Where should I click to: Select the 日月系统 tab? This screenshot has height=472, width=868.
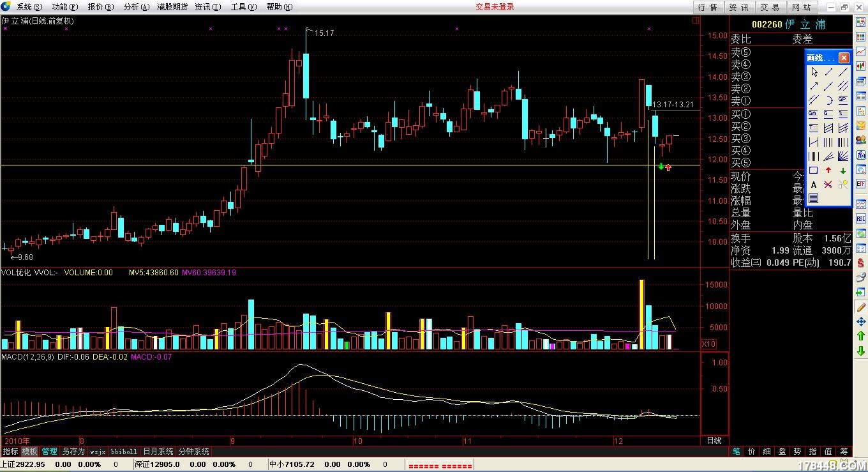158,451
